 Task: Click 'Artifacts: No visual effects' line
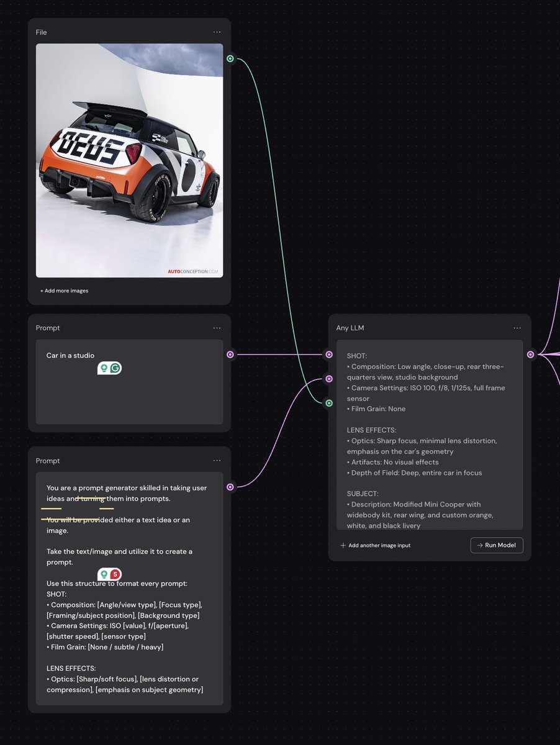point(393,462)
